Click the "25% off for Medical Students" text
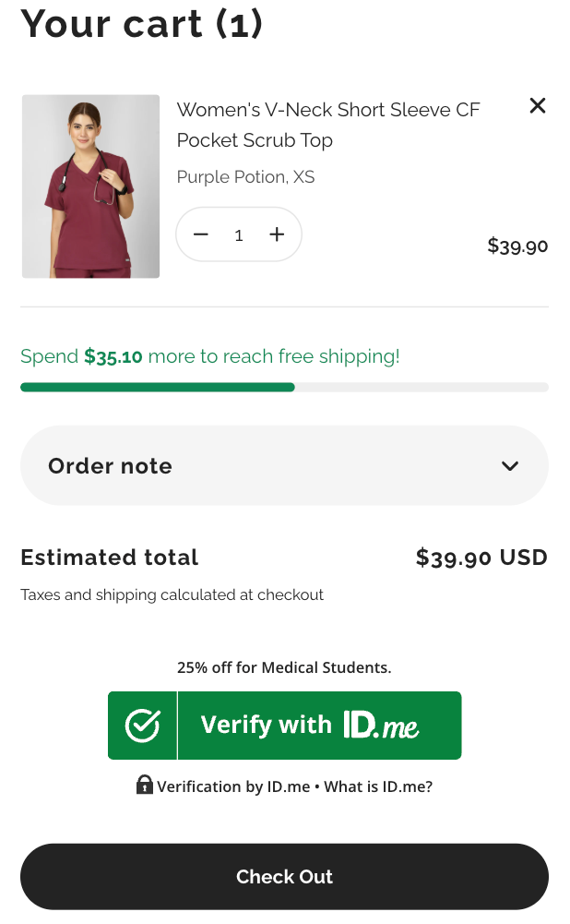 pyautogui.click(x=284, y=667)
